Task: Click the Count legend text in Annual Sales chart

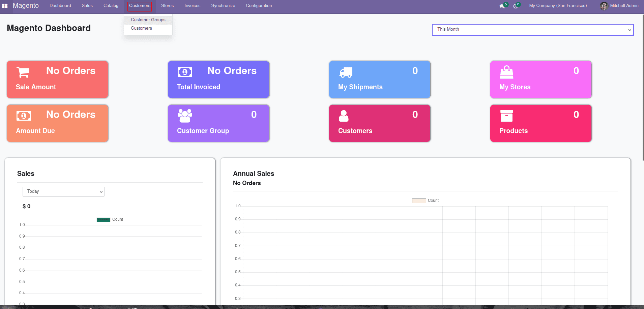Action: pos(433,200)
